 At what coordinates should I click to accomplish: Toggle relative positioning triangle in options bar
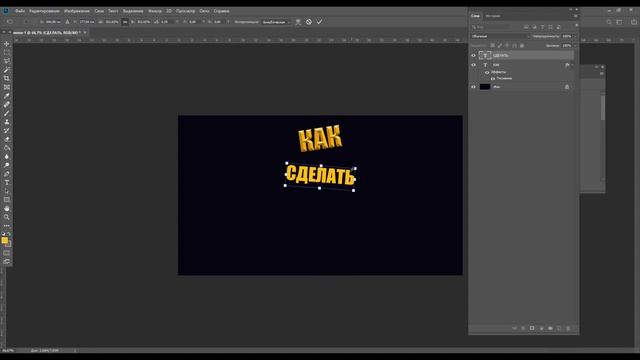67,22
